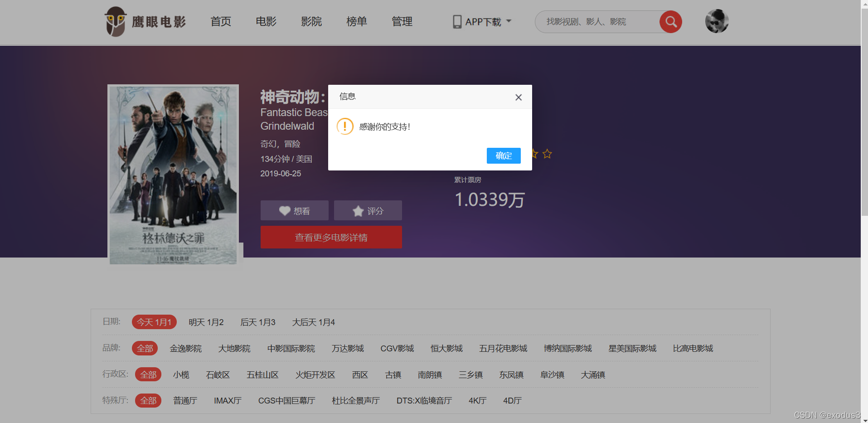Click the user avatar in top right corner

coord(716,21)
